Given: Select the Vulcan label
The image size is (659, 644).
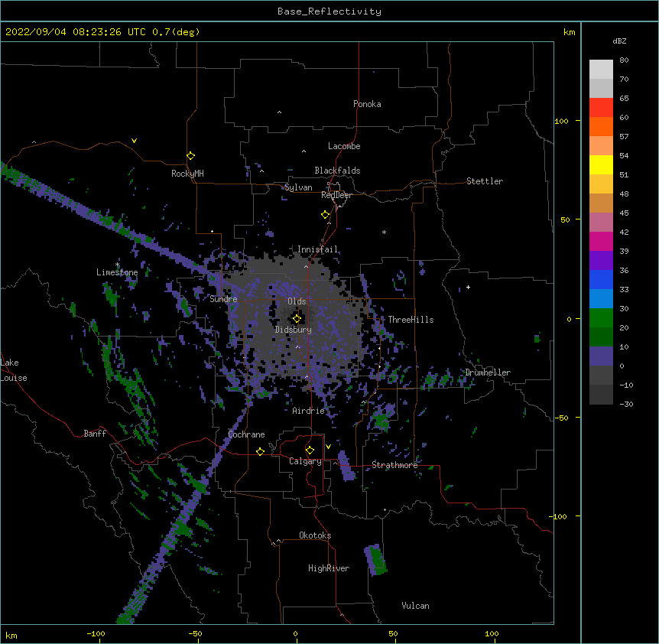Looking at the screenshot, I should (x=415, y=606).
